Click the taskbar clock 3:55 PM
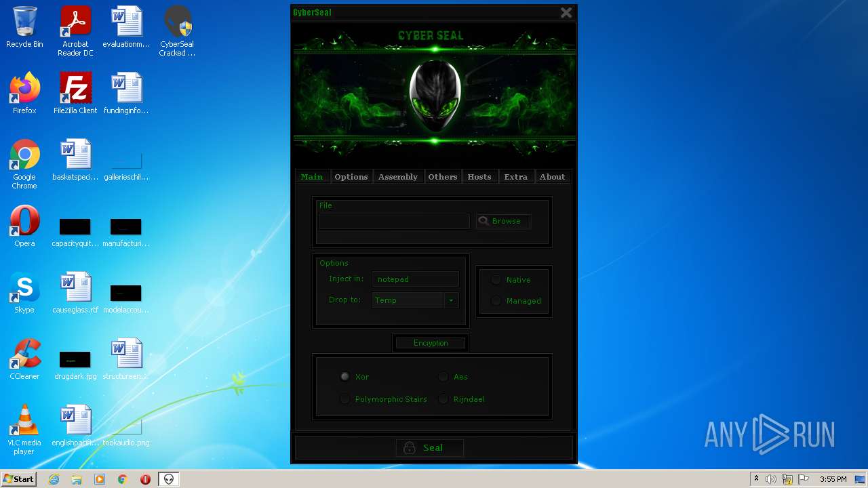The width and height of the screenshot is (868, 488). point(833,479)
